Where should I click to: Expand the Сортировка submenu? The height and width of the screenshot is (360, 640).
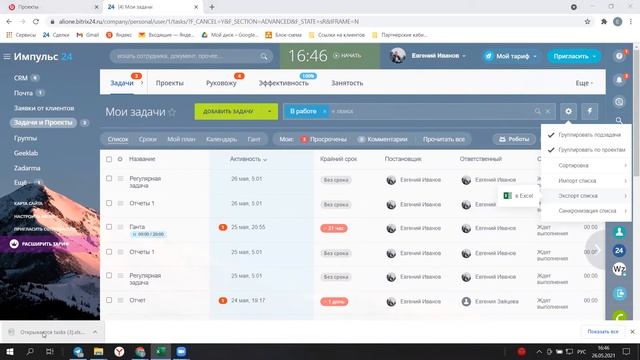point(586,165)
